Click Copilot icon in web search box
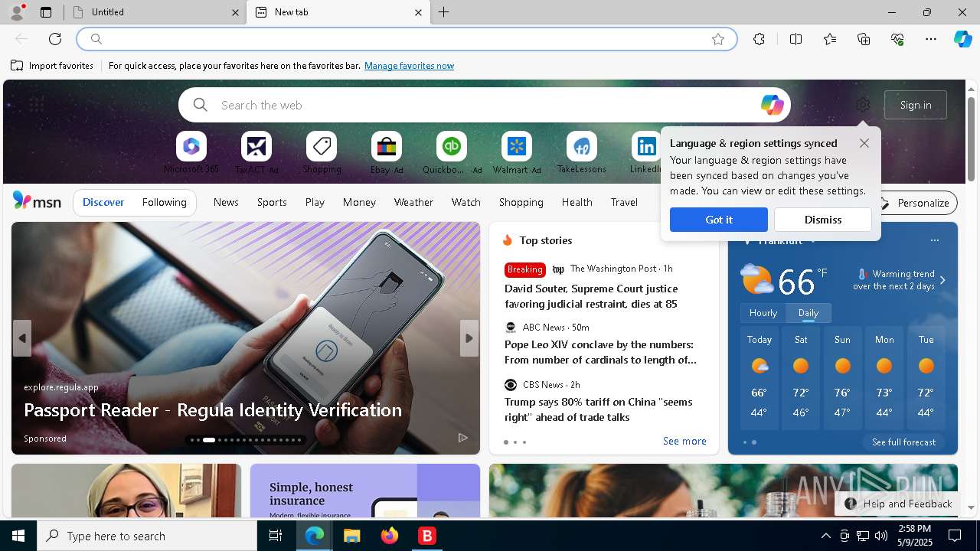Screen dimensions: 980x551 772,105
